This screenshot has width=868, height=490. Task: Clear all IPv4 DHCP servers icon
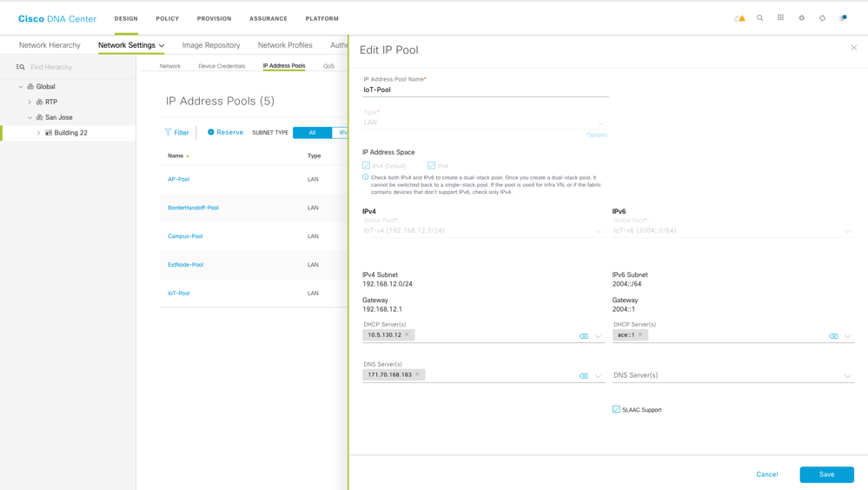click(584, 336)
